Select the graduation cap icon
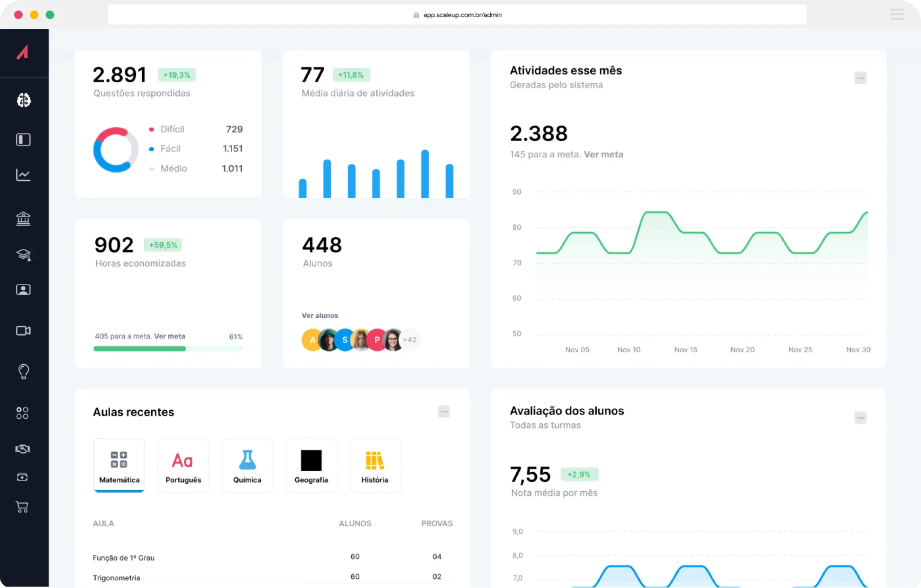The height and width of the screenshot is (588, 921). (x=23, y=254)
